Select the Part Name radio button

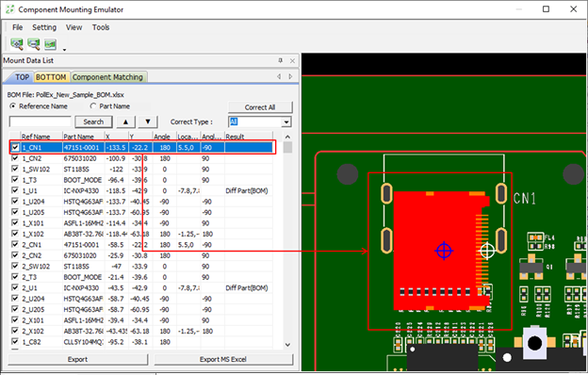[93, 106]
